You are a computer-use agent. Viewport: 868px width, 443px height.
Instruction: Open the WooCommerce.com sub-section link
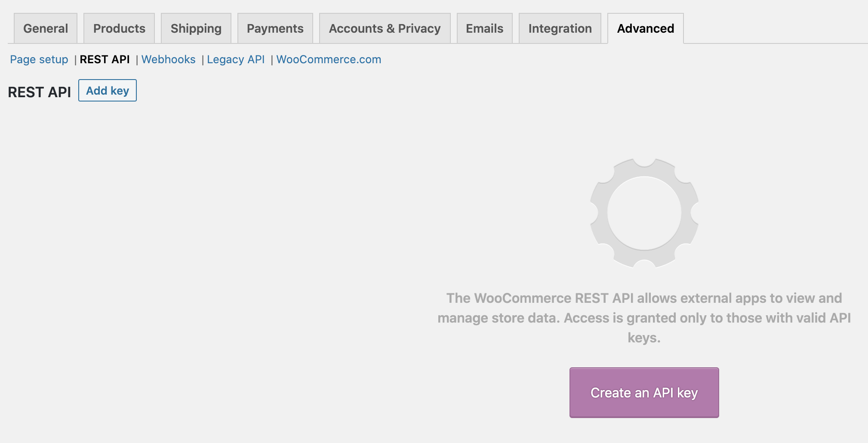pyautogui.click(x=329, y=59)
